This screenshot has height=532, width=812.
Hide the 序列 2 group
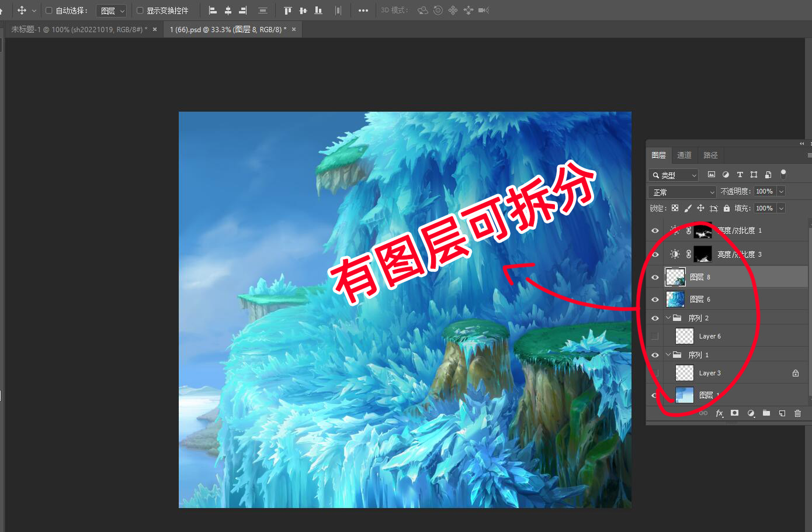655,318
